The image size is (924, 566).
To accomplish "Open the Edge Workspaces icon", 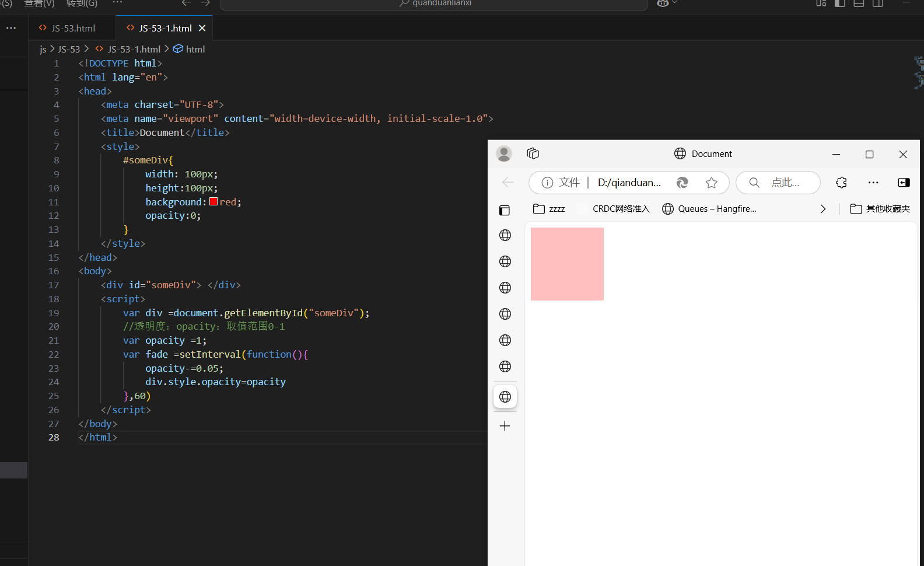I will (533, 153).
